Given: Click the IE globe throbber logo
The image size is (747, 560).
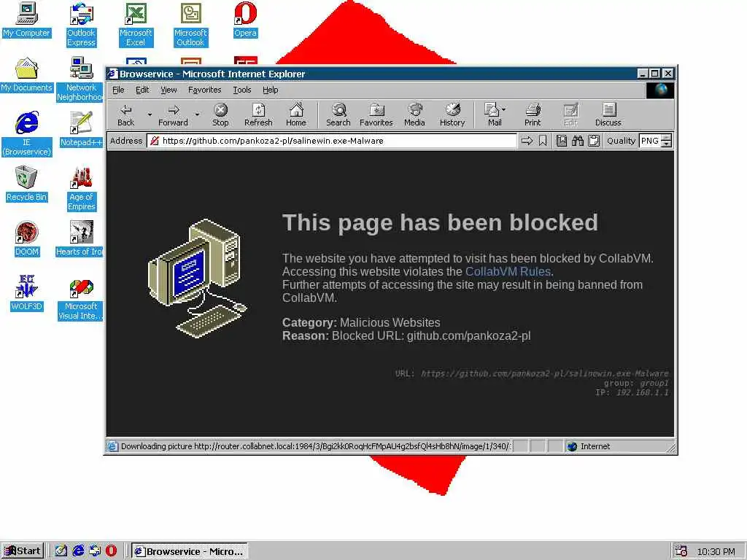Looking at the screenshot, I should (x=660, y=90).
